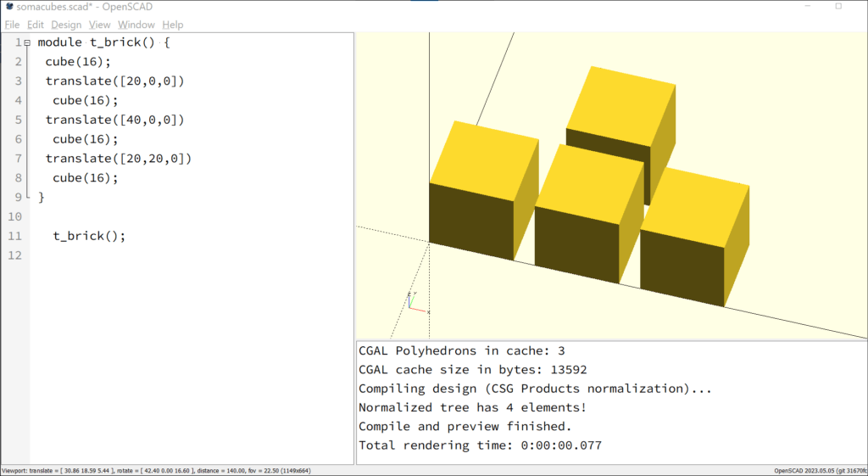Click line number 10 in the gutter
This screenshot has width=868, height=476.
[15, 216]
